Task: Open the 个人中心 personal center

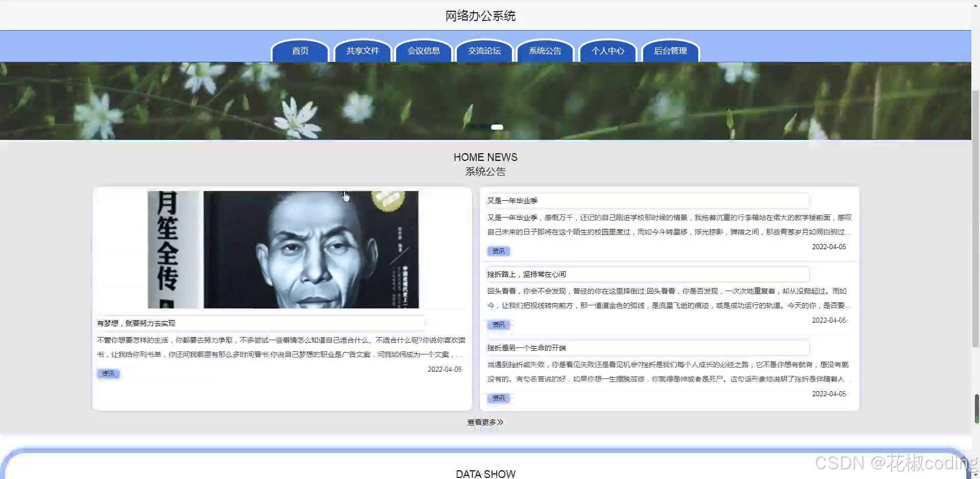Action: click(607, 51)
